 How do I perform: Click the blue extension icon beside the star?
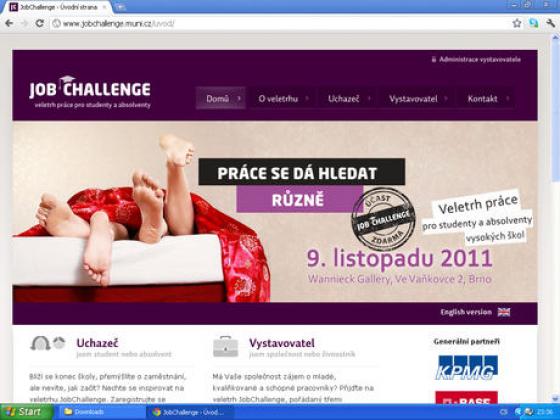[534, 24]
